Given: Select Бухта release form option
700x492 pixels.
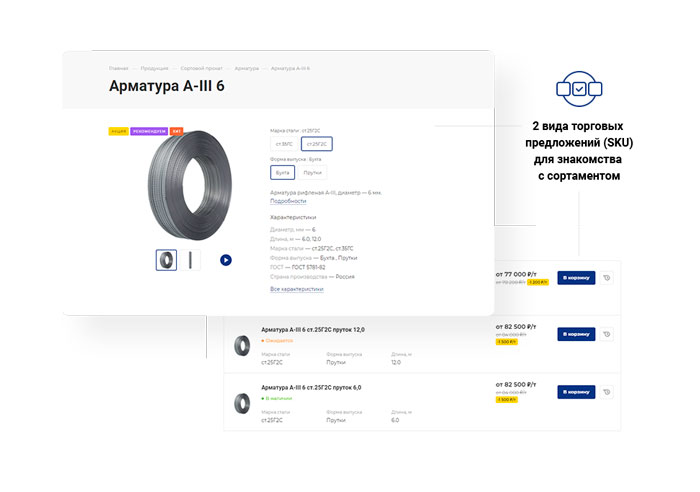Looking at the screenshot, I should pyautogui.click(x=282, y=172).
